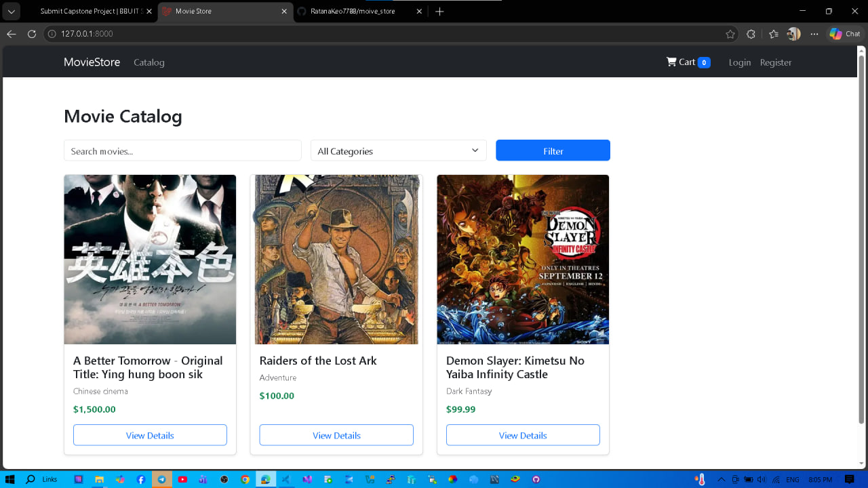Click the blue Filter button
This screenshot has height=488, width=868.
point(553,150)
